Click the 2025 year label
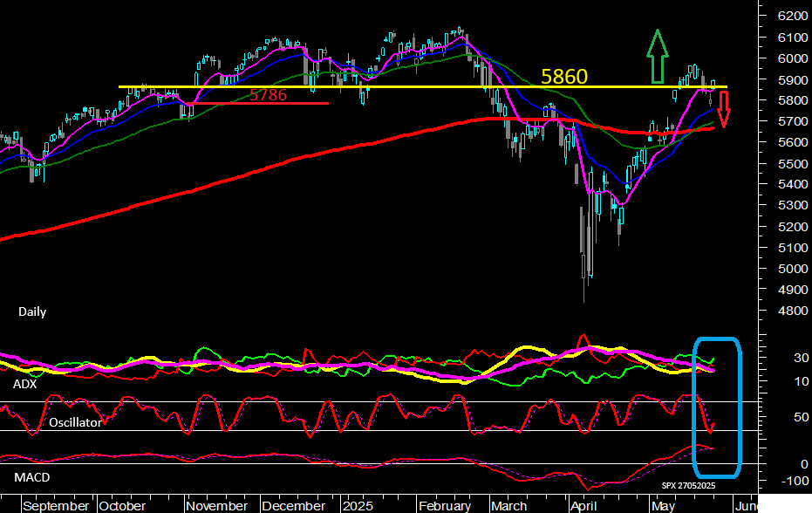This screenshot has width=812, height=513. tap(358, 506)
